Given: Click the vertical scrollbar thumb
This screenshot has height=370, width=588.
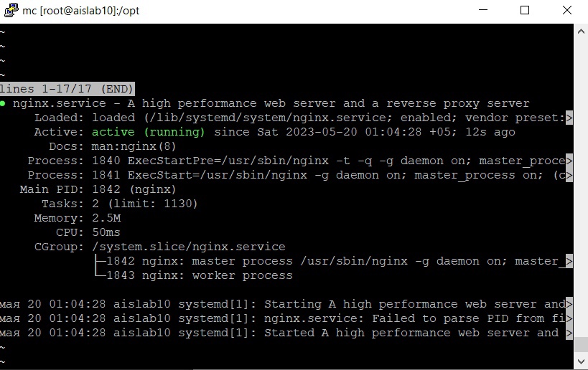Looking at the screenshot, I should click(x=581, y=344).
